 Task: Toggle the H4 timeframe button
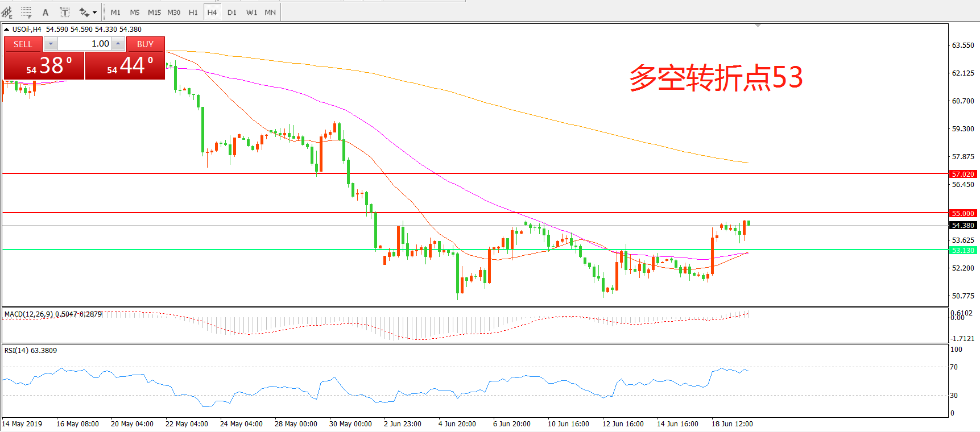(212, 13)
